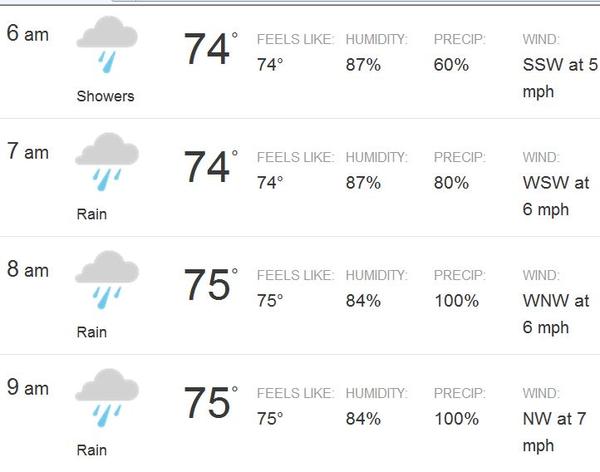Click the 74° temperature for 6 am

pyautogui.click(x=210, y=49)
